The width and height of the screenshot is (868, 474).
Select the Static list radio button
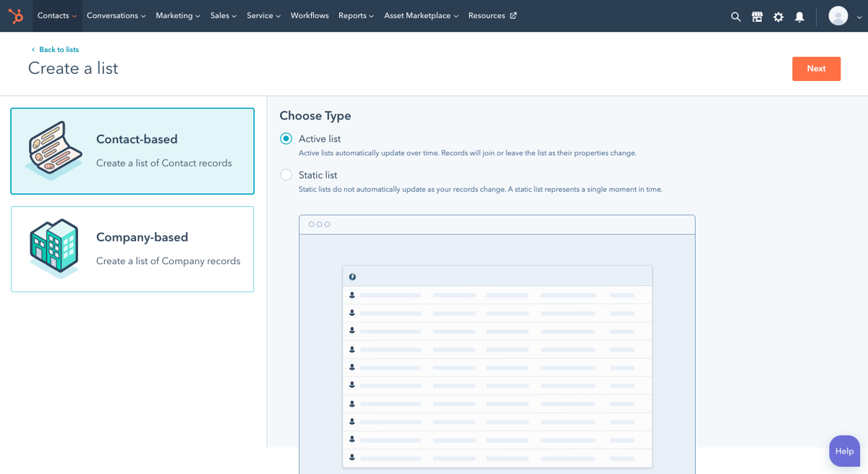[x=286, y=175]
